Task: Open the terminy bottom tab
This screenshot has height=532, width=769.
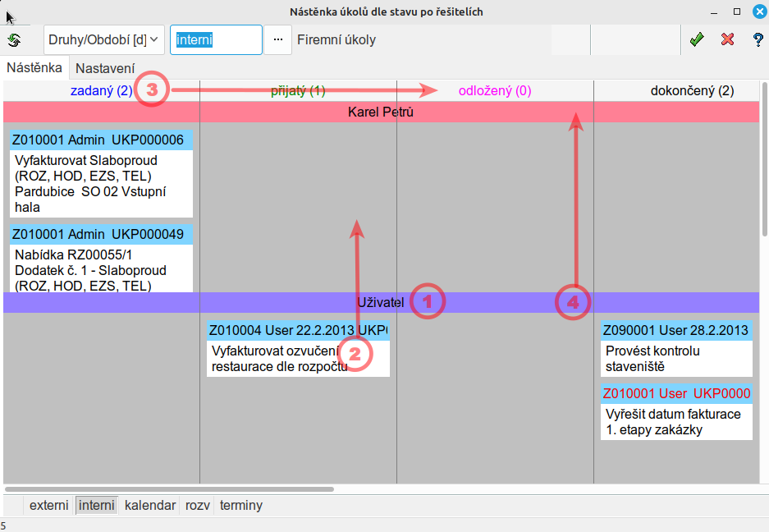Action: 240,505
